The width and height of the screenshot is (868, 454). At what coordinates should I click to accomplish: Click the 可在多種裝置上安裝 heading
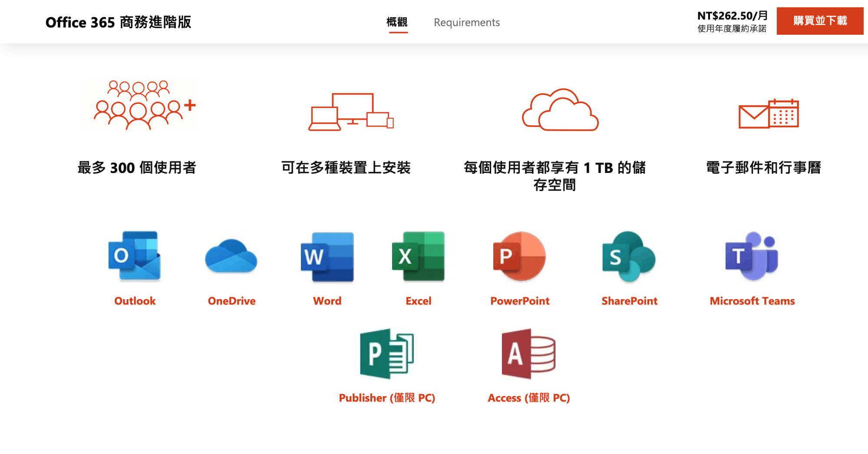point(346,168)
